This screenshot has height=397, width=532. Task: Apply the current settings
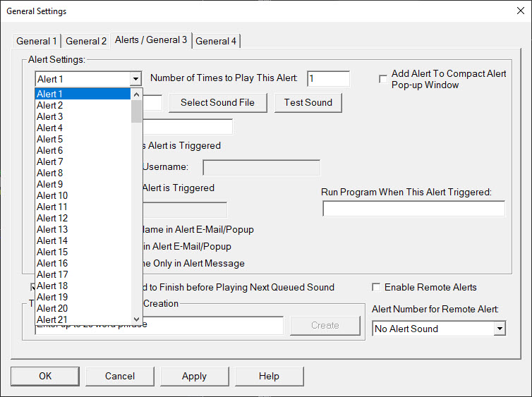click(x=195, y=376)
